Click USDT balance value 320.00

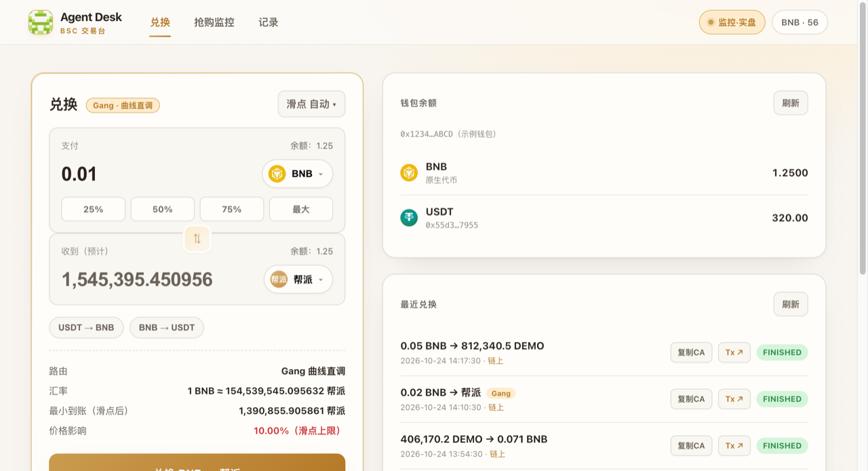790,218
